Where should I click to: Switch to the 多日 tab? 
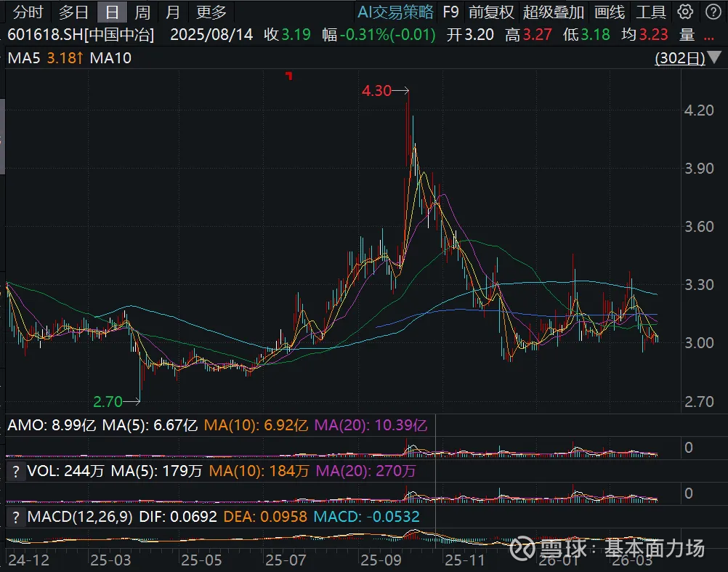[x=74, y=12]
